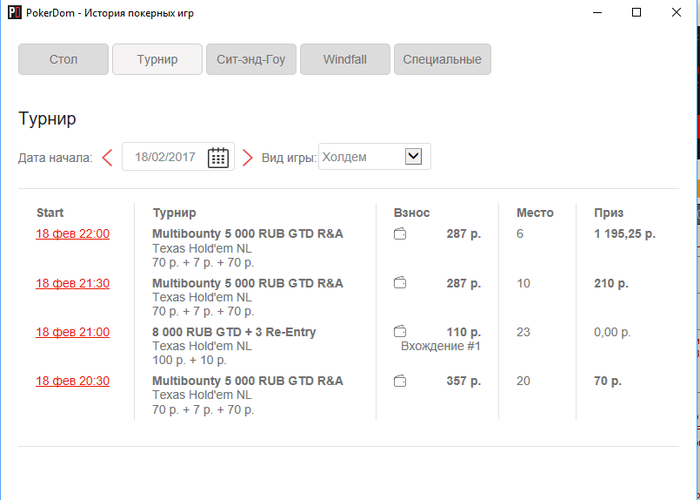Open the Вид игры combo box
This screenshot has height=500, width=700.
point(375,156)
